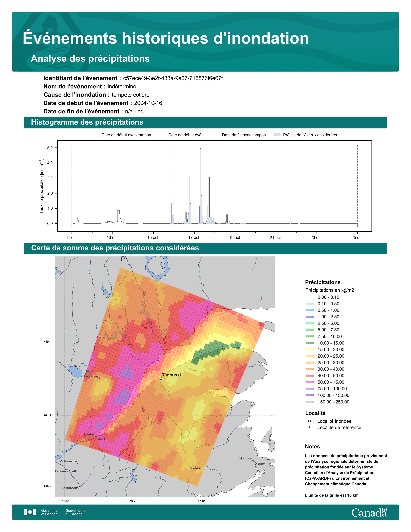Click the 20.00 - 25.00 legend swatch
Screen dimensions: 411x532
click(309, 356)
